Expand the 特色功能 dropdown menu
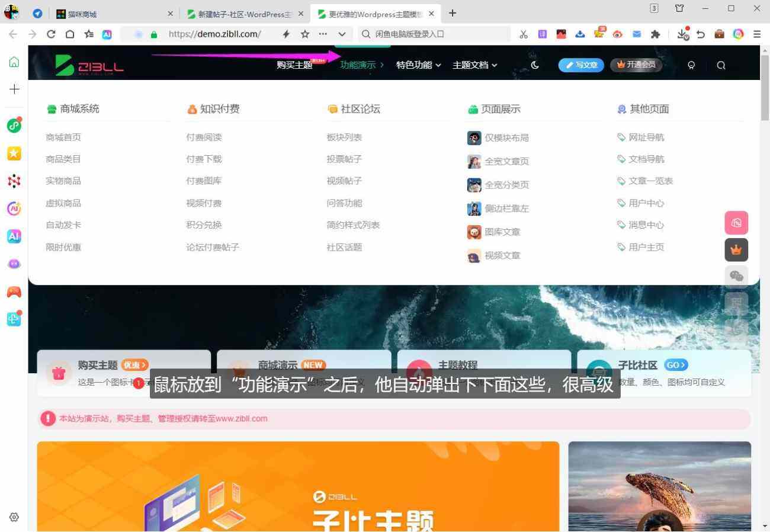 click(414, 65)
